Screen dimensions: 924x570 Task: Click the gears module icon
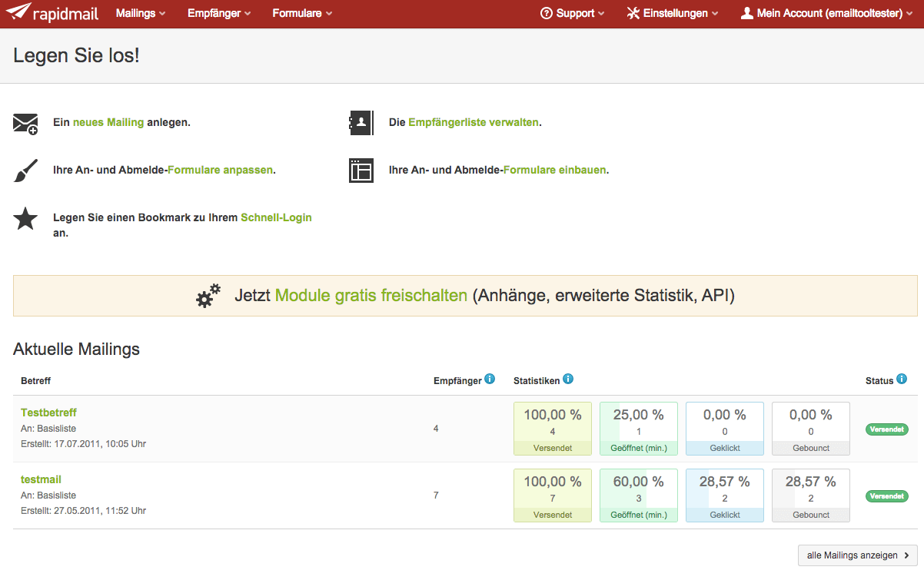208,296
